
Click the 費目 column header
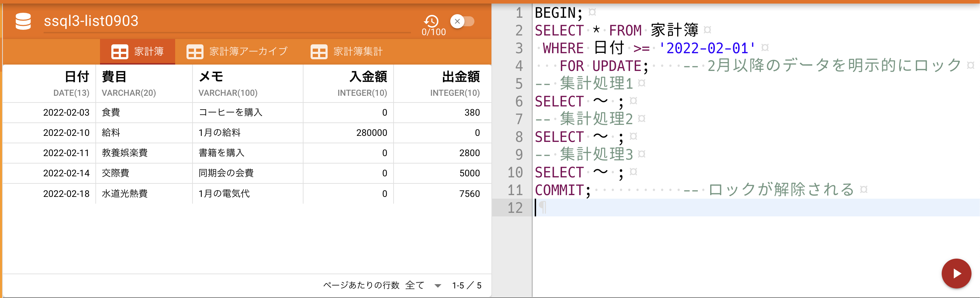tap(144, 83)
